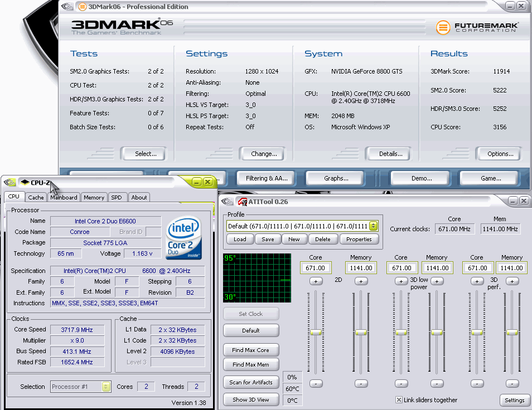The width and height of the screenshot is (532, 410).
Task: Click the NVIDIA eye icon in 3DMark06 title bar
Action: pos(67,7)
